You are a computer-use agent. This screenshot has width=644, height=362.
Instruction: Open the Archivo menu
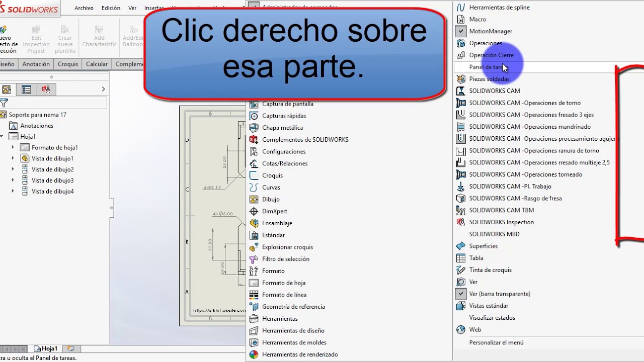click(84, 8)
